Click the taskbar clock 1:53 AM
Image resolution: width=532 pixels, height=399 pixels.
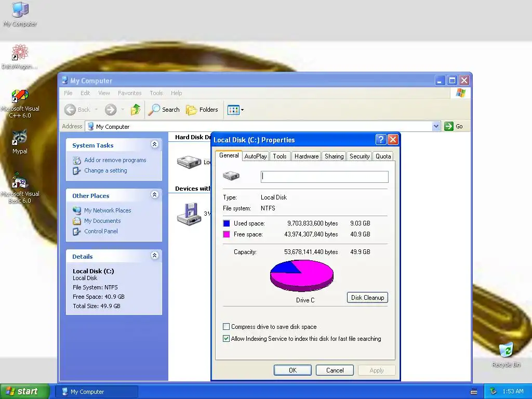tap(513, 391)
